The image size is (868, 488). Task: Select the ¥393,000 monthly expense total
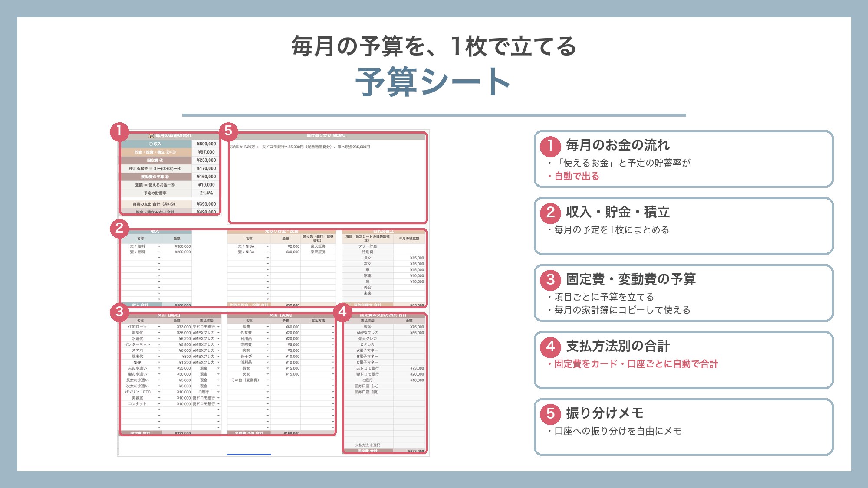206,204
